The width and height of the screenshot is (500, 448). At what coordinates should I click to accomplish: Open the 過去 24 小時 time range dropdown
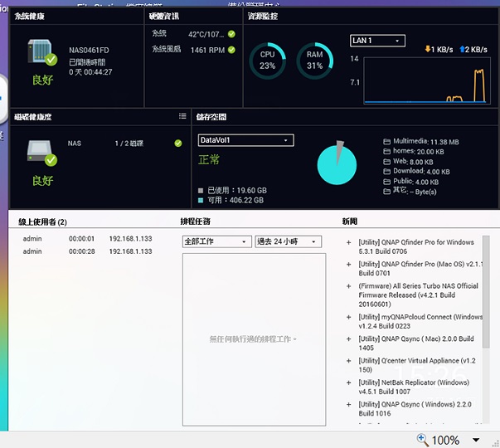coord(288,241)
